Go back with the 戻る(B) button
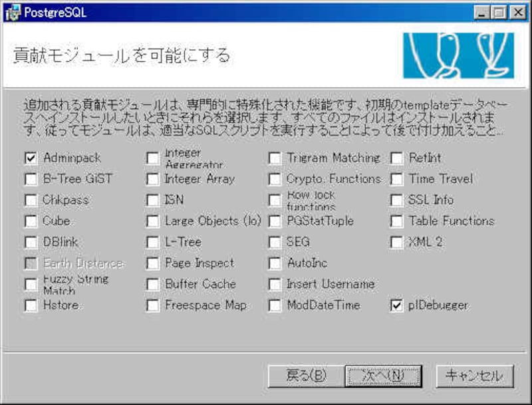This screenshot has height=405, width=532. (307, 376)
